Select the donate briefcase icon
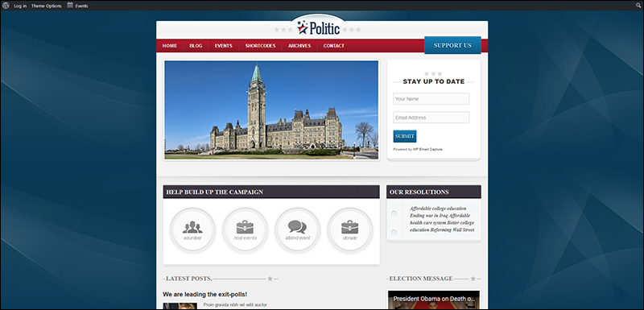The width and height of the screenshot is (644, 310). click(x=350, y=230)
